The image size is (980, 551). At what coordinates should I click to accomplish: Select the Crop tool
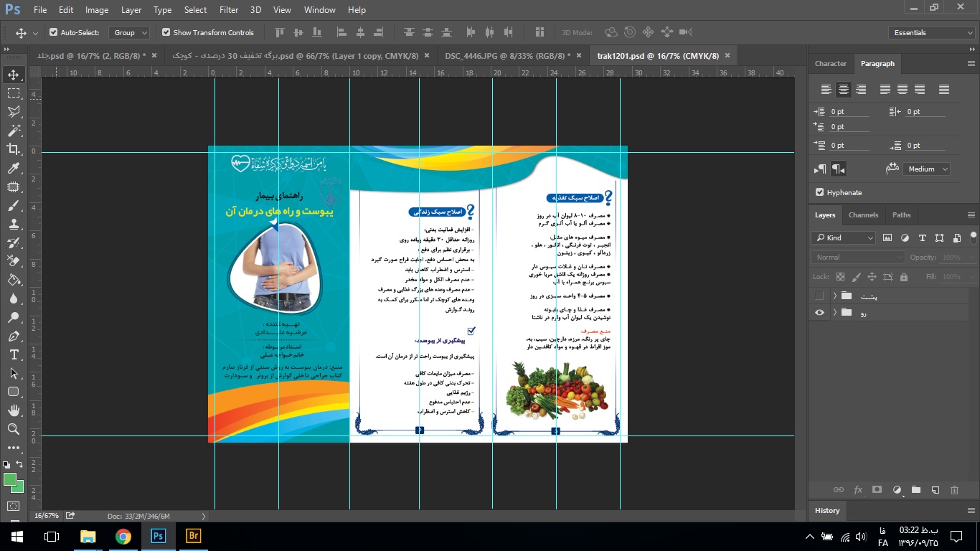tap(14, 149)
